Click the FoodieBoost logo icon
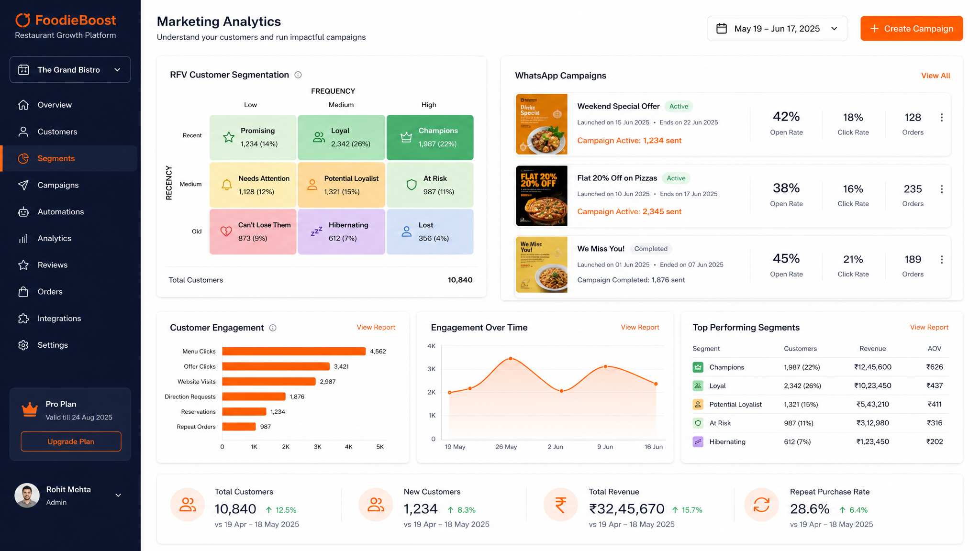This screenshot has width=980, height=551. coord(22,20)
